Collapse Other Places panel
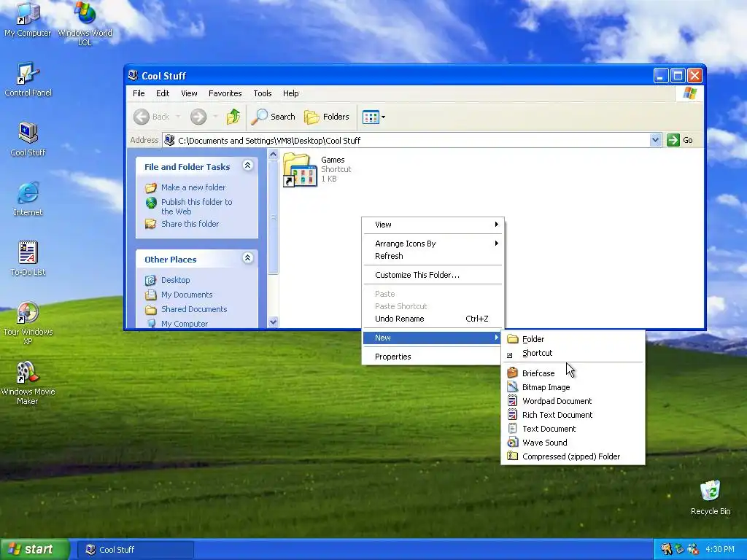This screenshot has width=747, height=560. click(x=248, y=258)
